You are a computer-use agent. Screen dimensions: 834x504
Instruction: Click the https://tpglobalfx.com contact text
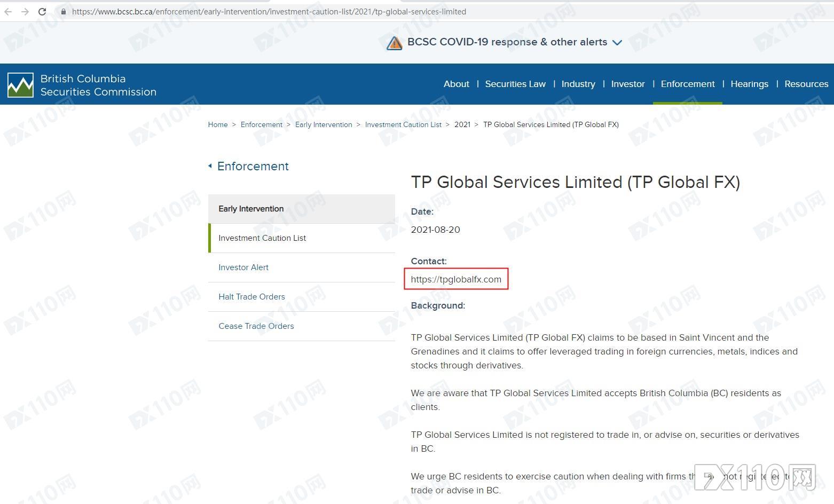point(456,279)
